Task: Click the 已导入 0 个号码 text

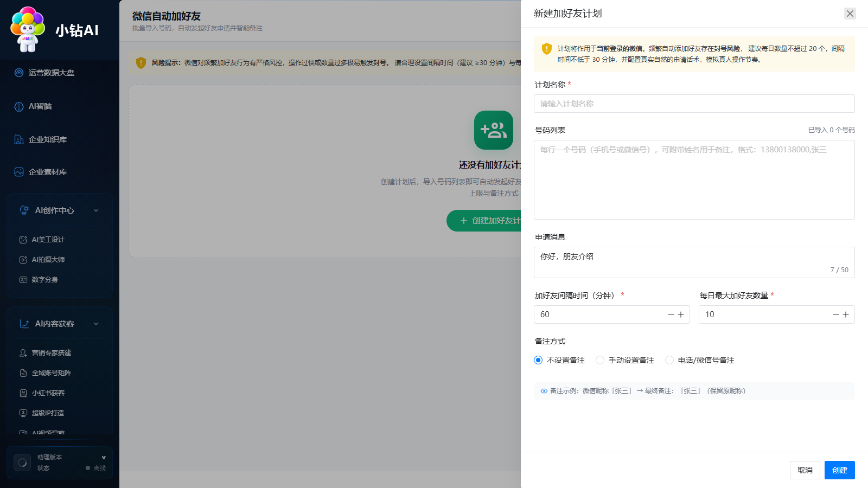Action: click(x=831, y=130)
